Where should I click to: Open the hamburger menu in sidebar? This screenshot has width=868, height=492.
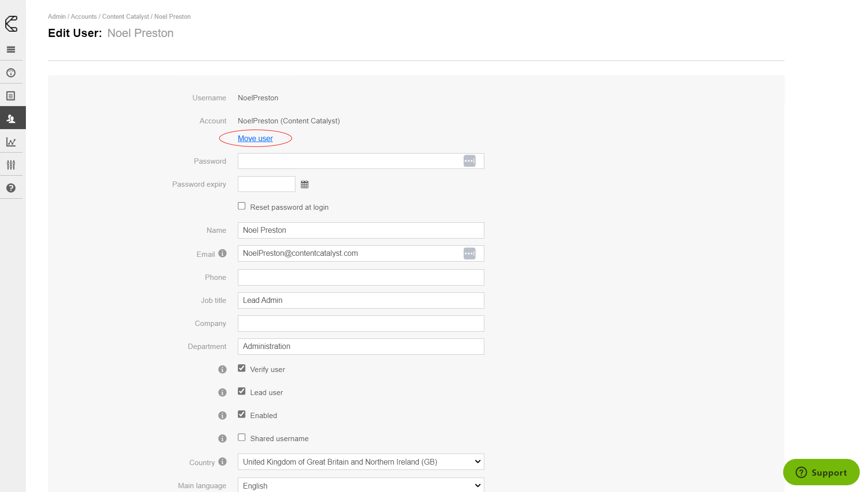(x=11, y=49)
